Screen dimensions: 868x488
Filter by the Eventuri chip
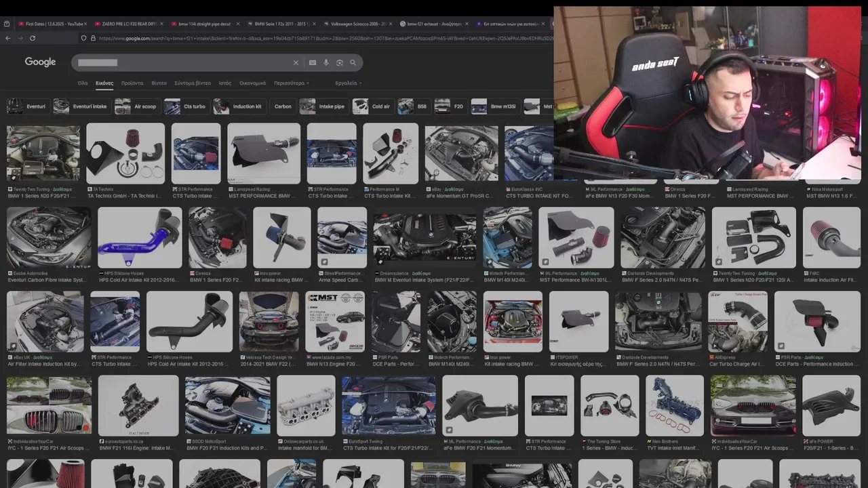(x=27, y=106)
